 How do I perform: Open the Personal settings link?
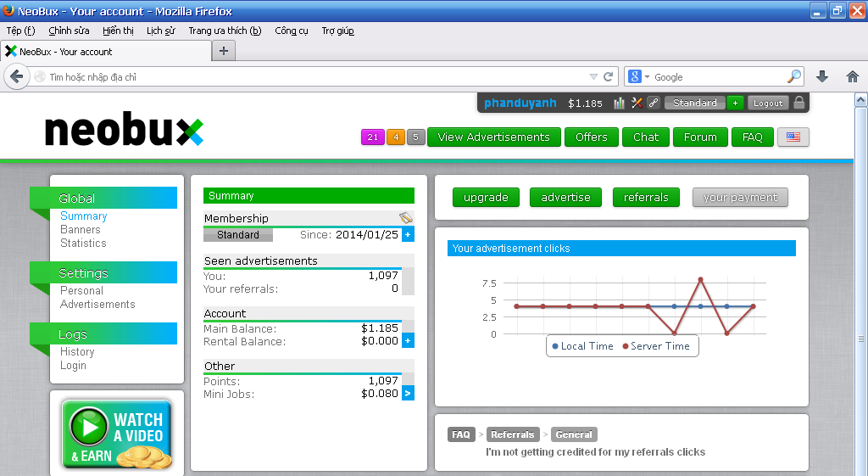pyautogui.click(x=81, y=290)
